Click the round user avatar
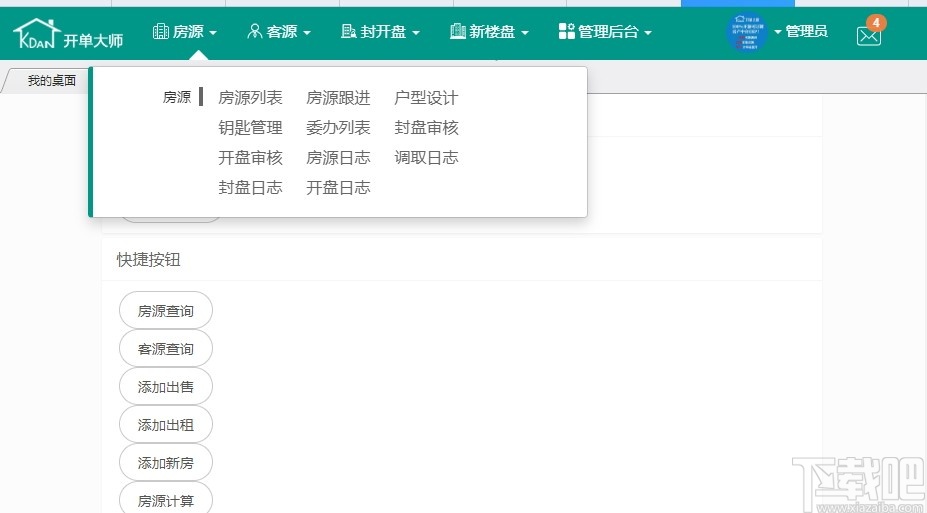This screenshot has height=513, width=927. 747,32
